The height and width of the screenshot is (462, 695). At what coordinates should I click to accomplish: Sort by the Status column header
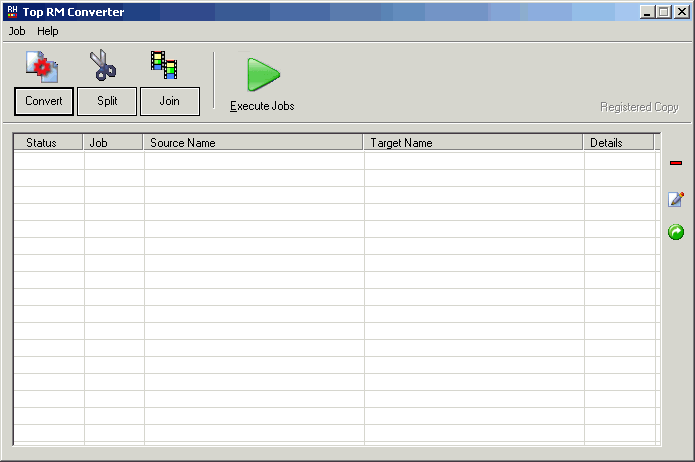[x=49, y=143]
